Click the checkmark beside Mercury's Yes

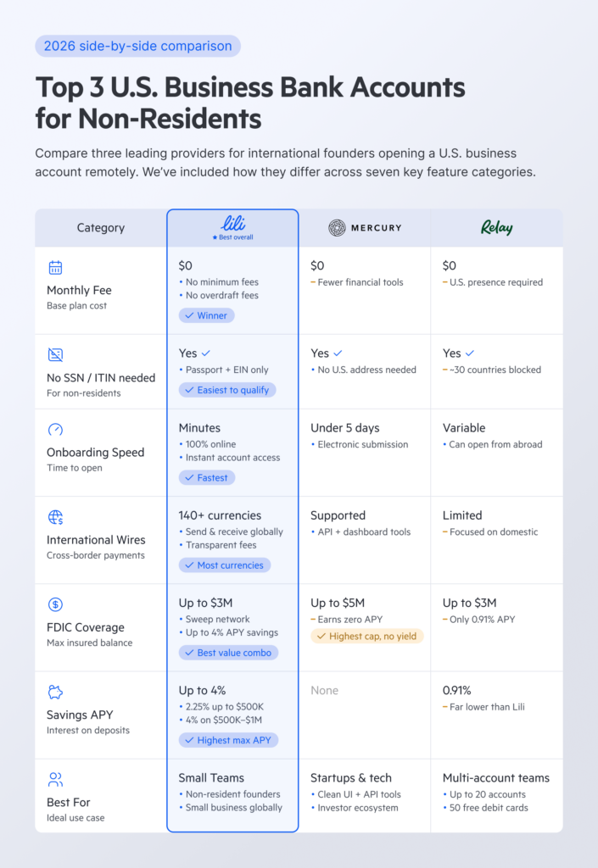pos(338,353)
